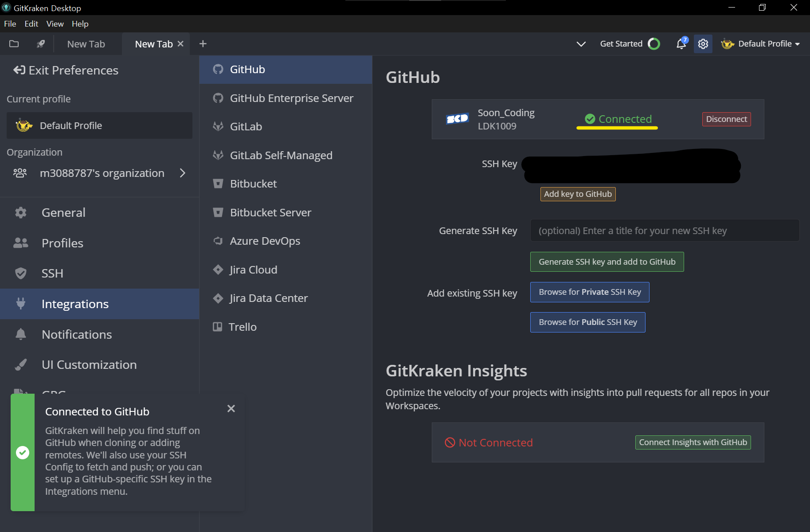Image resolution: width=810 pixels, height=532 pixels.
Task: Click the Jira Cloud diamond icon
Action: (x=218, y=270)
